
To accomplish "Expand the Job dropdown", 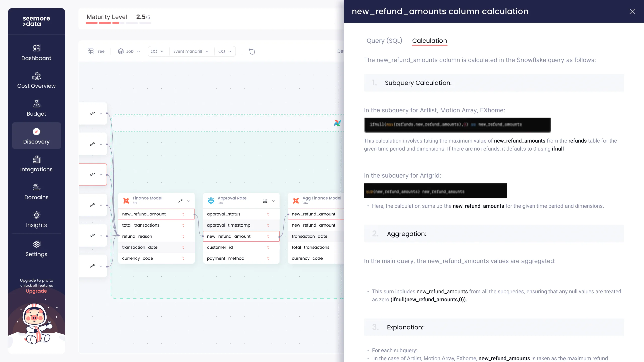I will 129,51.
